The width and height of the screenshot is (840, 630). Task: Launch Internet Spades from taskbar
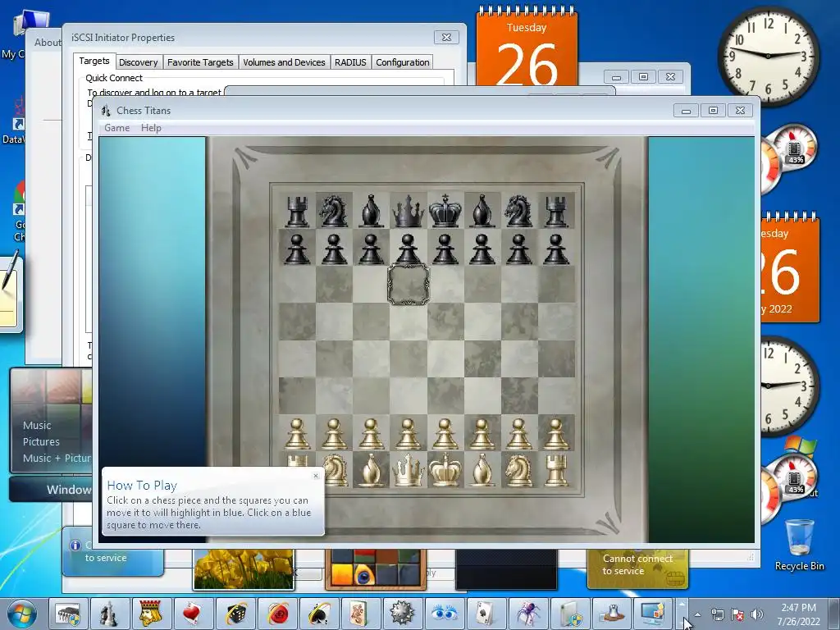click(319, 614)
